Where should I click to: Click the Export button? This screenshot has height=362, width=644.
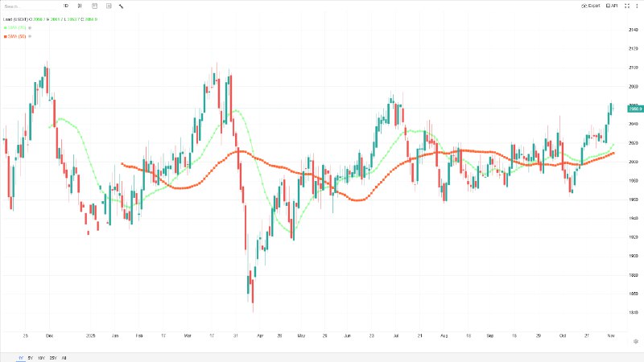coord(591,6)
